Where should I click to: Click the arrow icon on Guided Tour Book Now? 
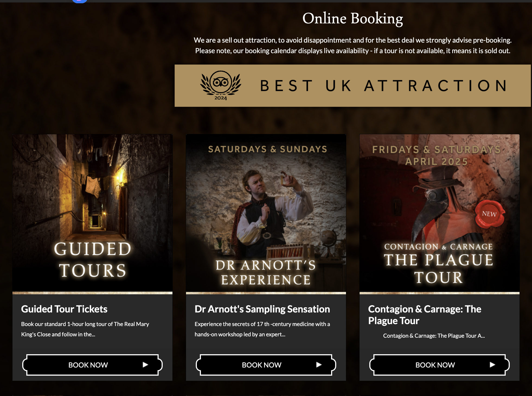point(145,365)
